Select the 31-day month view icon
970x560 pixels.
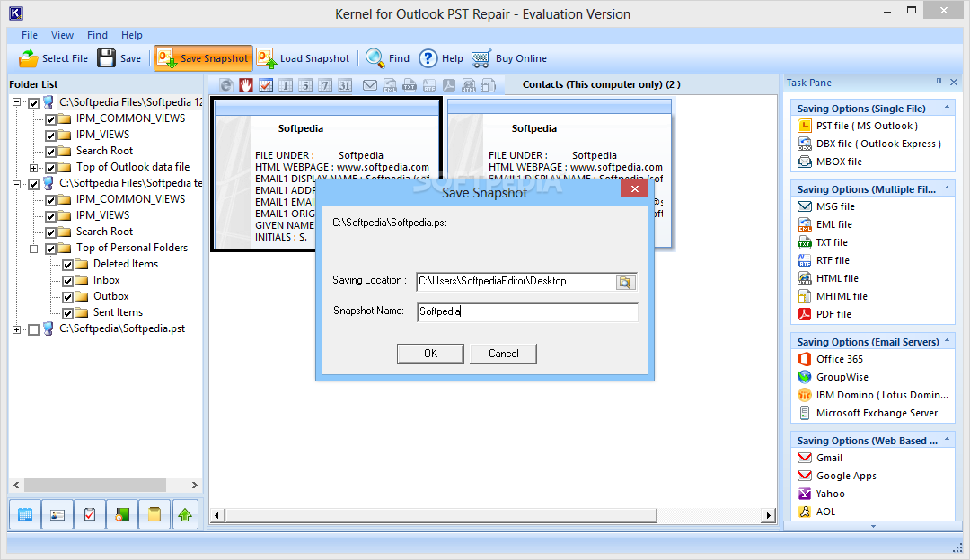click(345, 85)
